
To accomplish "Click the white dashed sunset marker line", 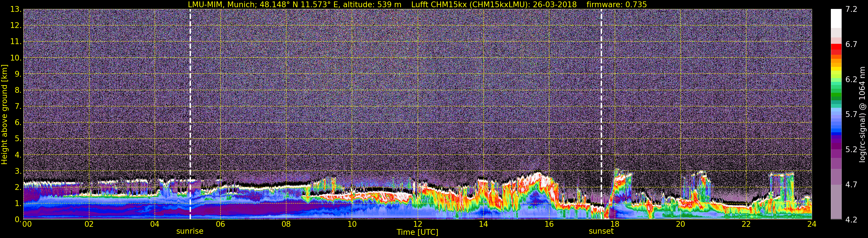I will coord(601,115).
